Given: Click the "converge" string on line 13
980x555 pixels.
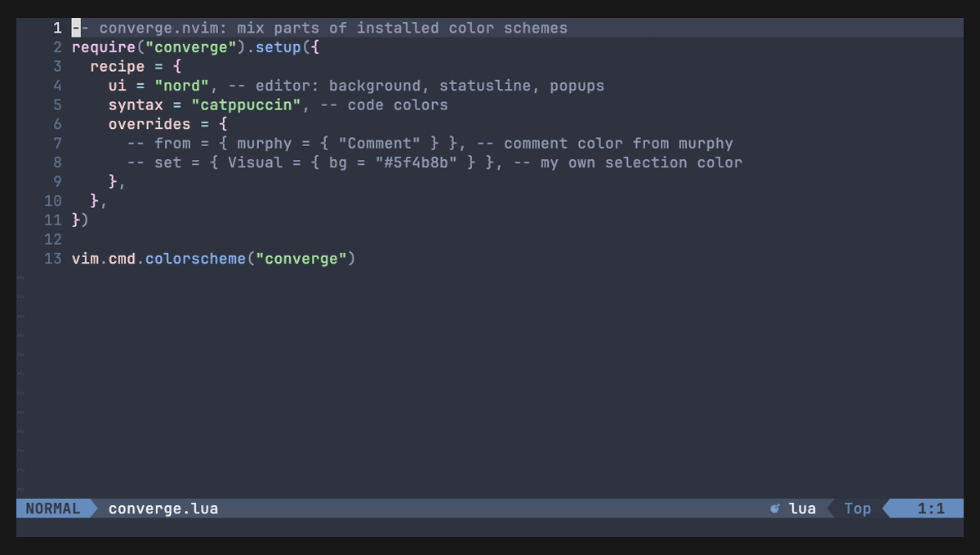Looking at the screenshot, I should point(301,259).
